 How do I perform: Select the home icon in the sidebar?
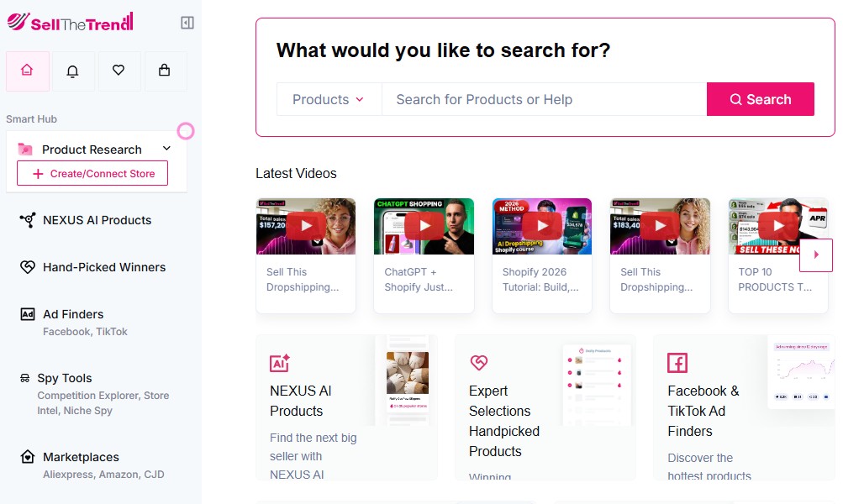(x=28, y=71)
